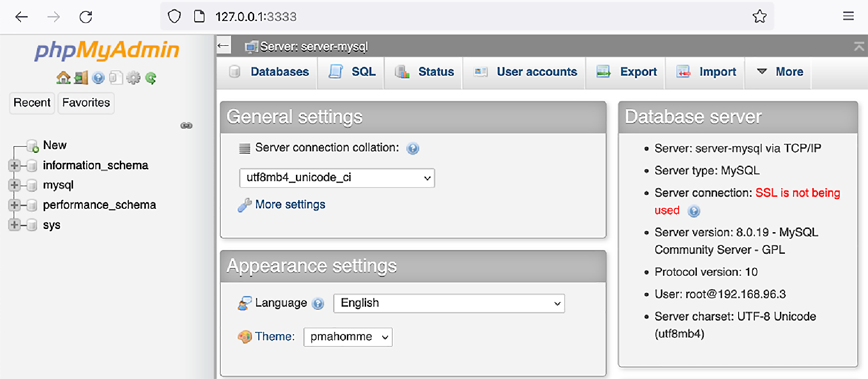Open the More settings link
868x379 pixels.
click(x=290, y=205)
